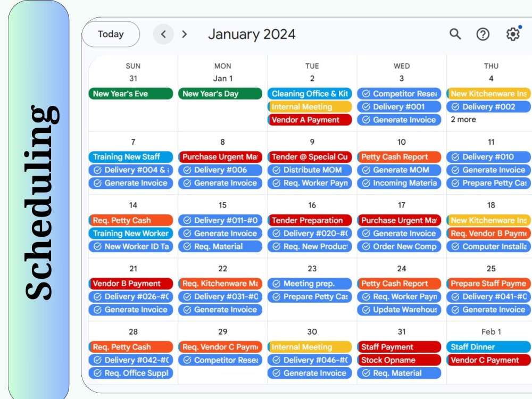
Task: Check off the Delivery #001 task
Action: pyautogui.click(x=366, y=107)
